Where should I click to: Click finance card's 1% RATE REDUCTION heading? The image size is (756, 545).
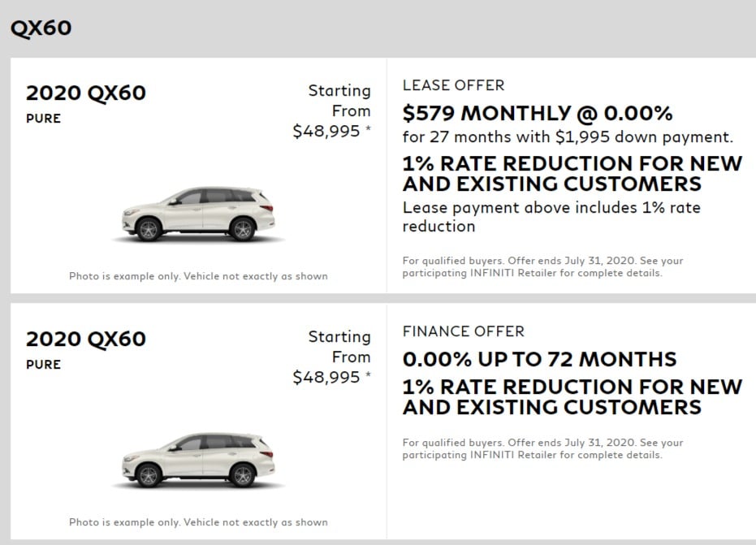[572, 397]
